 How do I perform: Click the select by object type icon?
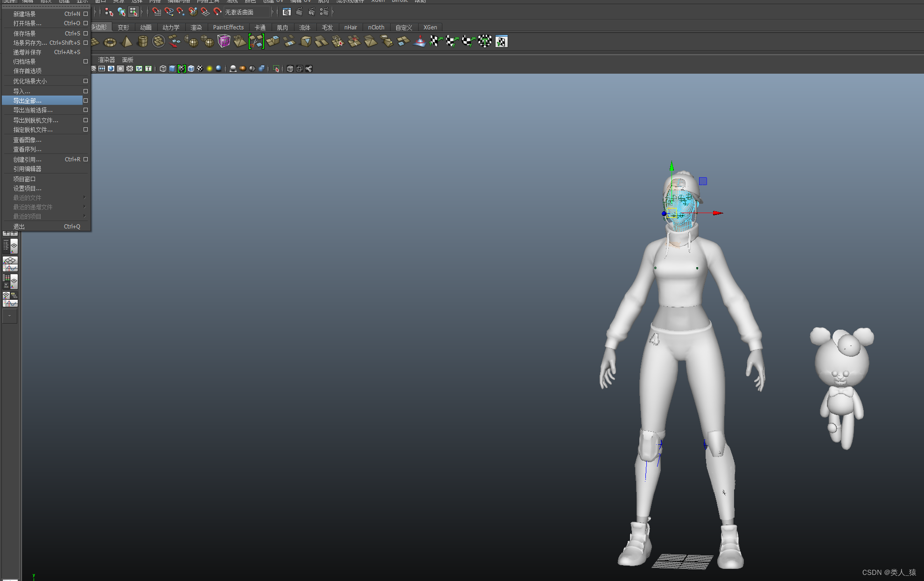pyautogui.click(x=121, y=12)
